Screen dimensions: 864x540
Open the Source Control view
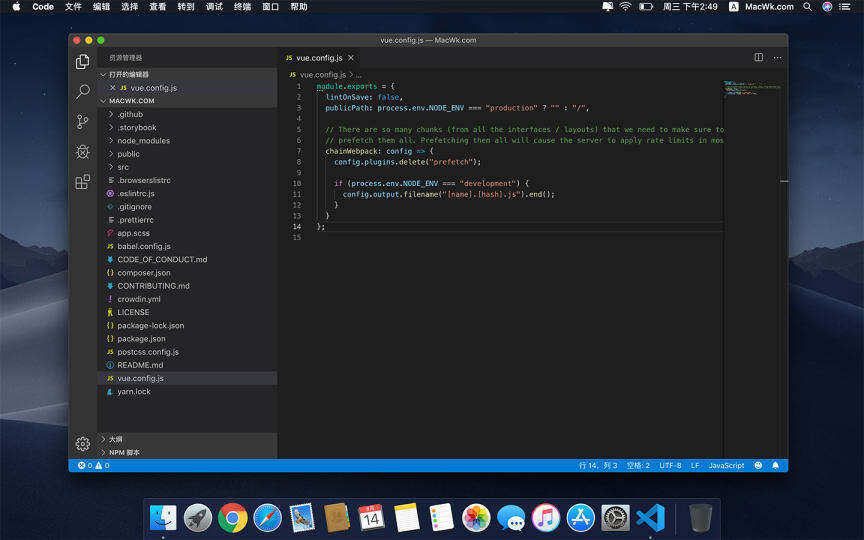pyautogui.click(x=83, y=122)
